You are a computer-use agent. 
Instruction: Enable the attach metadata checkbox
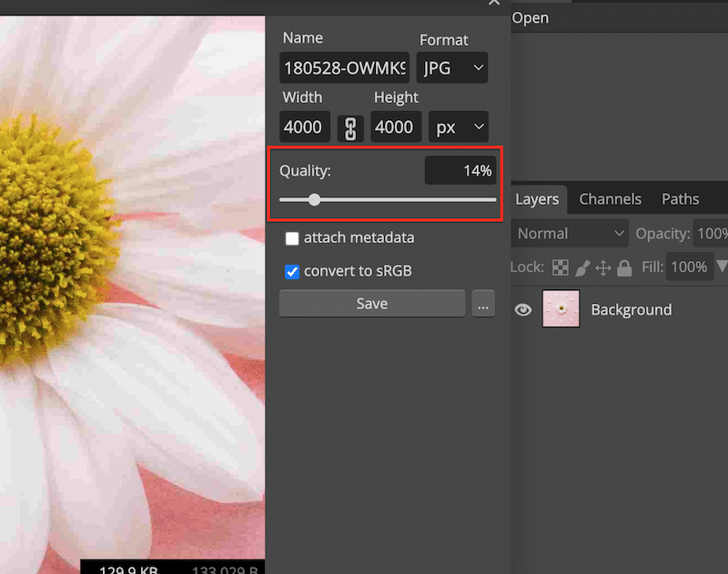click(x=292, y=238)
